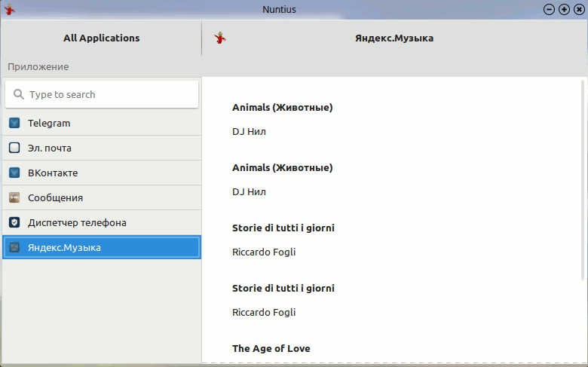This screenshot has height=367, width=588.
Task: Click second DJ Нил artist text
Action: pyautogui.click(x=249, y=192)
